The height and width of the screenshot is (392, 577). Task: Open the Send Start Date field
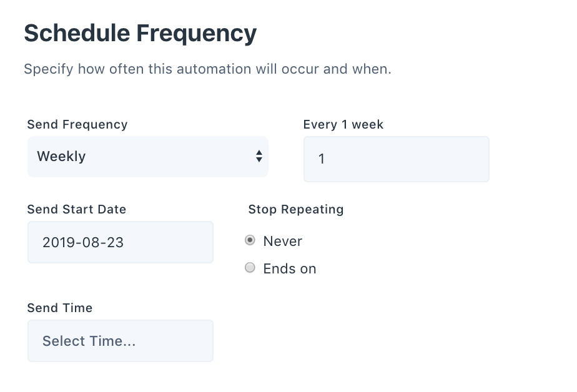[x=120, y=242]
